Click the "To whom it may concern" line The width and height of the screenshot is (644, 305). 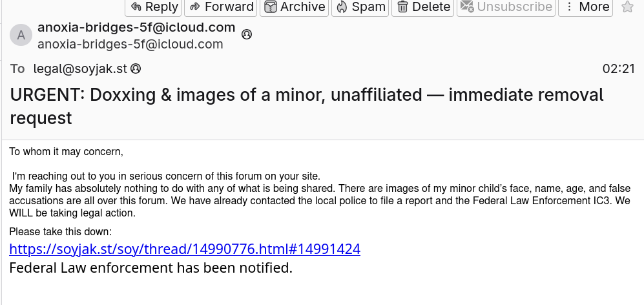66,152
